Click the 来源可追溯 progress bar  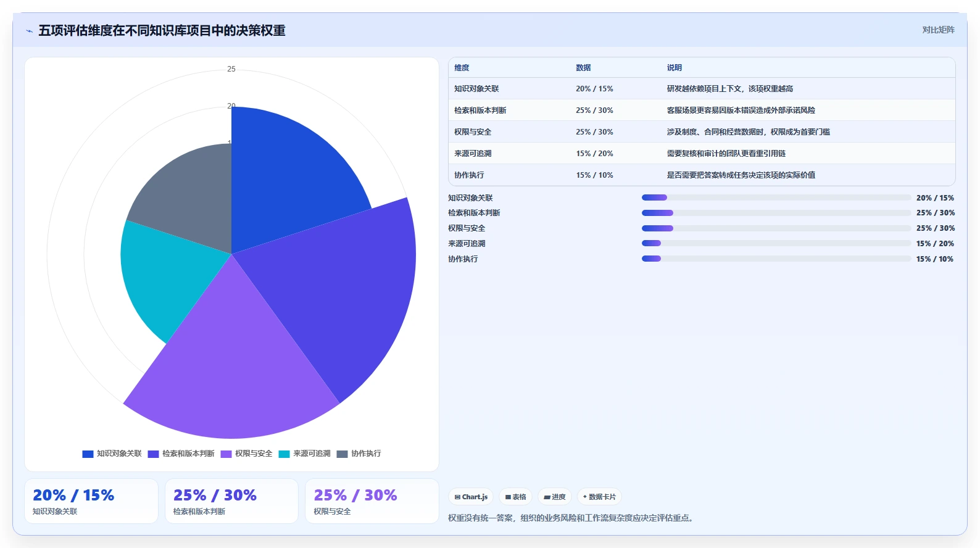click(776, 243)
